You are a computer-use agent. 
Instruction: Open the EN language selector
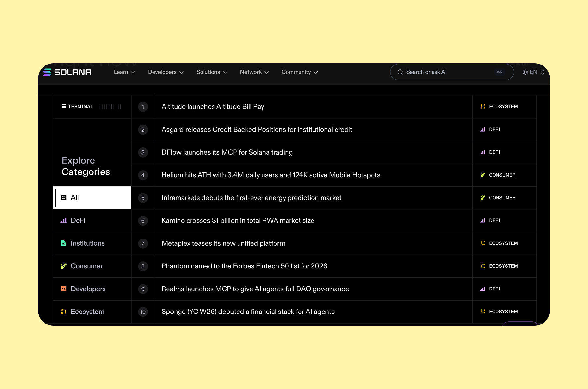pyautogui.click(x=533, y=72)
